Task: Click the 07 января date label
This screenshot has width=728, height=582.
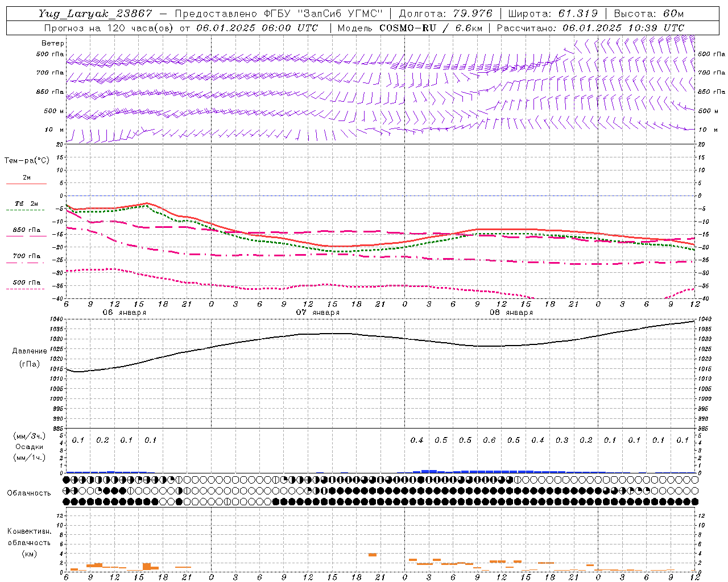Action: [x=317, y=313]
